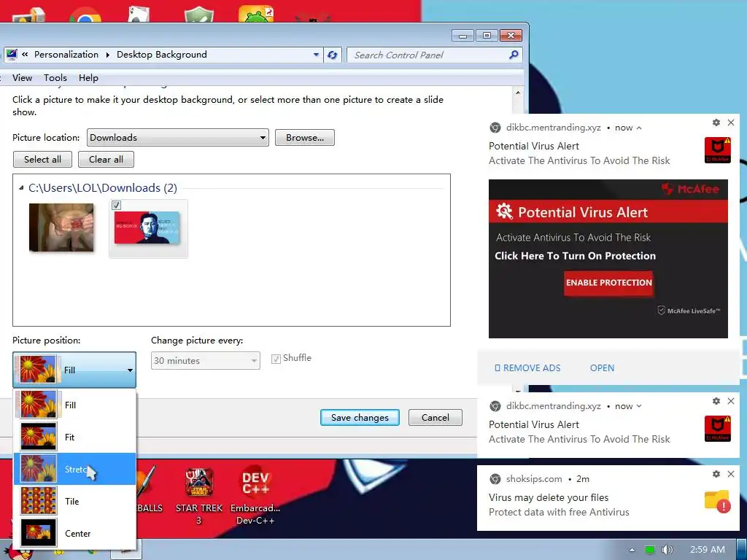Viewport: 747px width, 560px height.
Task: Expand second dikbc.mentranding.xyz notification chevron
Action: tap(639, 406)
